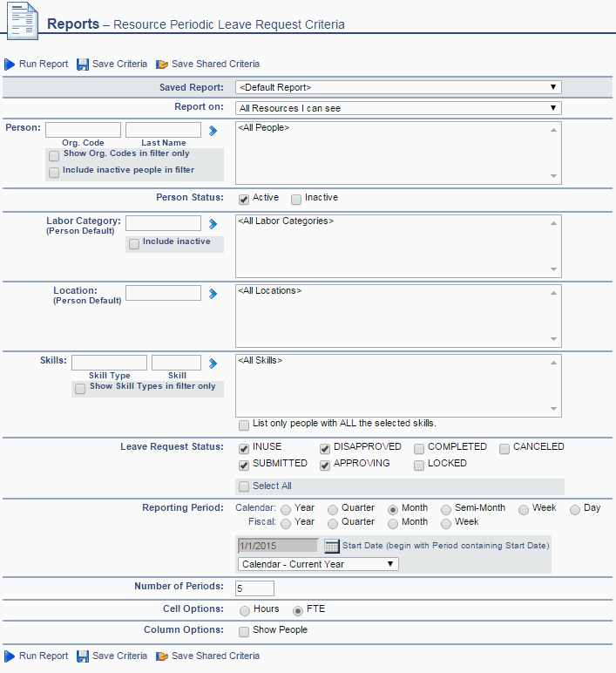Open the Report on dropdown
This screenshot has height=673, width=616.
coord(398,108)
